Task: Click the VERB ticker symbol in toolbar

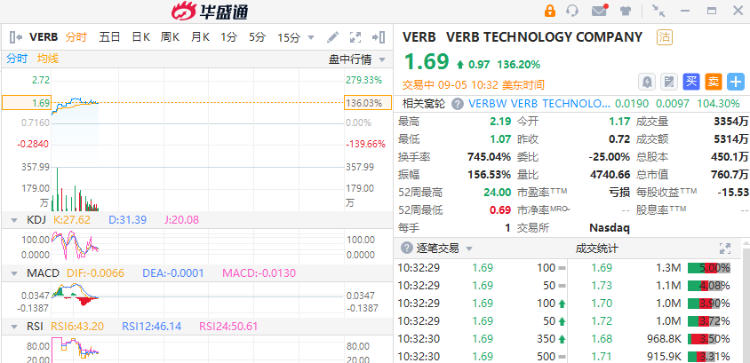Action: [x=44, y=37]
